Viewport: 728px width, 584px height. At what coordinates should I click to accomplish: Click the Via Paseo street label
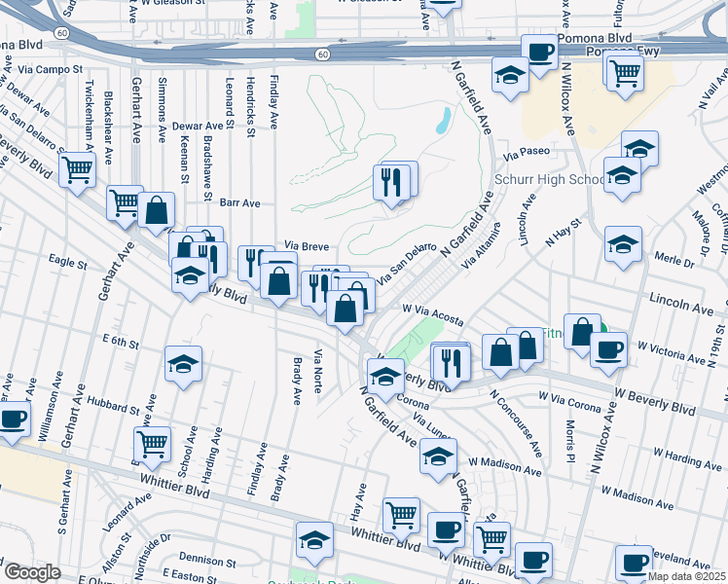coord(527,154)
